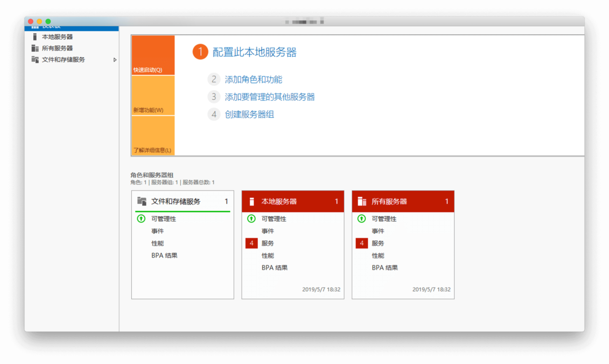The image size is (609, 364).
Task: Click the 本地服务器 sidebar server icon
Action: point(35,37)
